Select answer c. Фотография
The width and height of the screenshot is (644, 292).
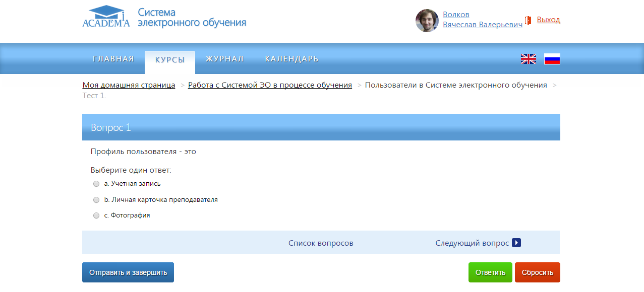pos(96,215)
